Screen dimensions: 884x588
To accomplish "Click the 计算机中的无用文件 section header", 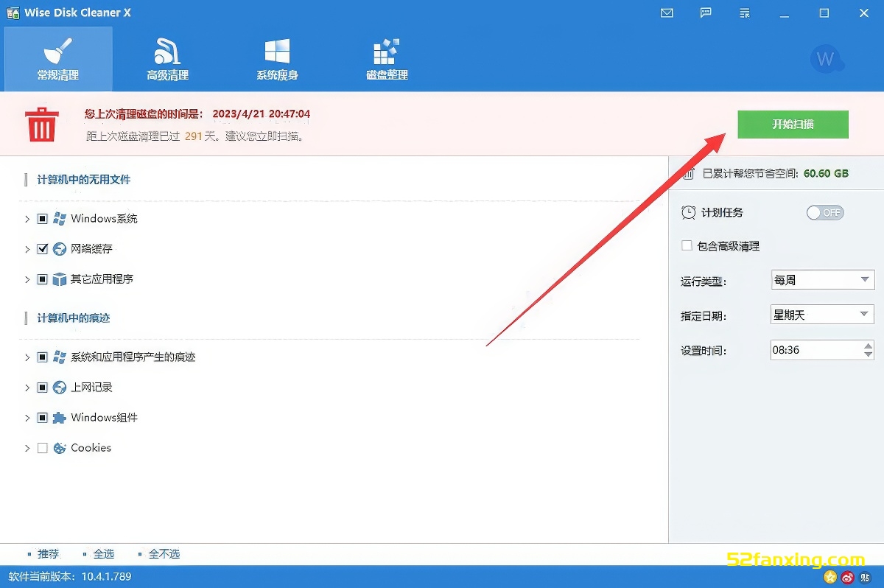I will (84, 180).
